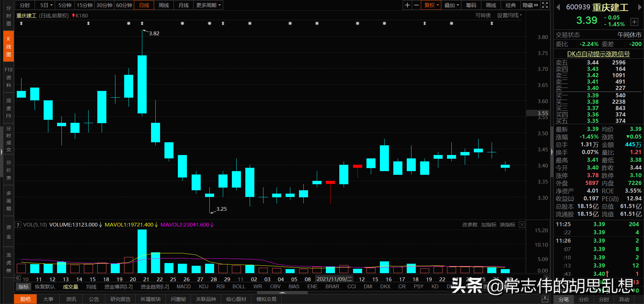
Task: Open the 所属板块 bottom tab
Action: (x=150, y=299)
